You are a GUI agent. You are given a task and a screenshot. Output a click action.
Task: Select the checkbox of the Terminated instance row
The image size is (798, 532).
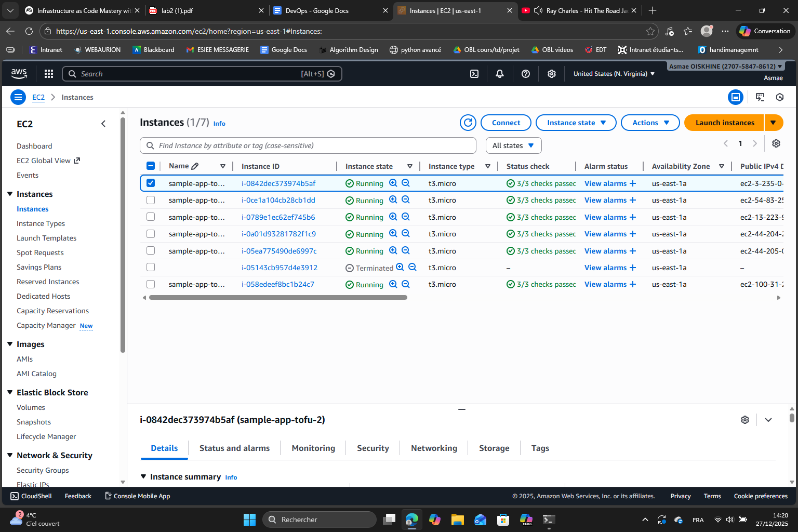[151, 267]
